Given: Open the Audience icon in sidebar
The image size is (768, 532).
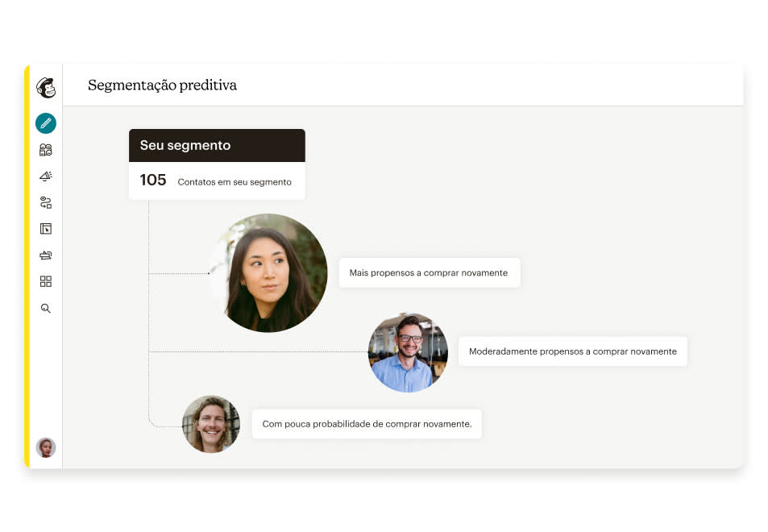Looking at the screenshot, I should coord(46,150).
